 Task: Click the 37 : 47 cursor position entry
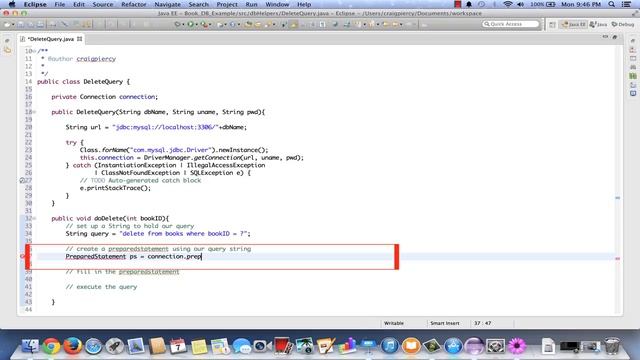click(x=482, y=323)
